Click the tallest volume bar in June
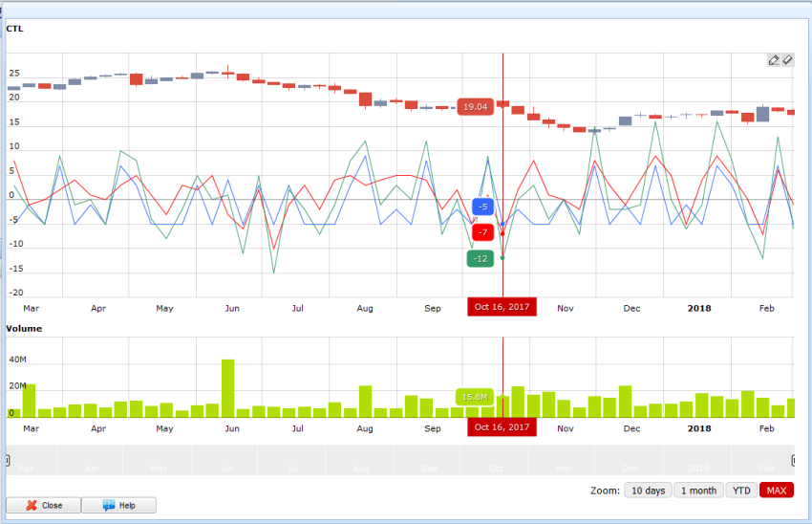812x524 pixels. point(227,388)
